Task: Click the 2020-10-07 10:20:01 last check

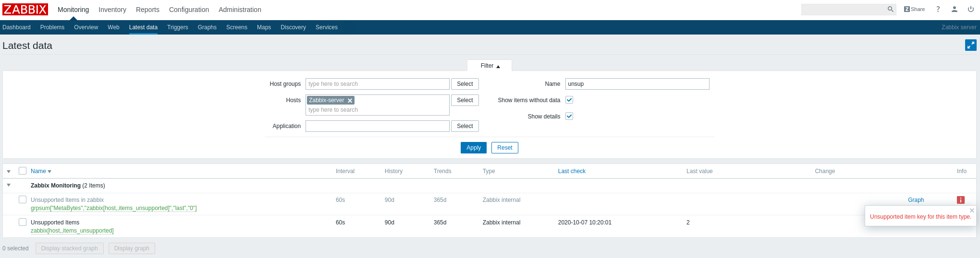Action: pos(585,223)
